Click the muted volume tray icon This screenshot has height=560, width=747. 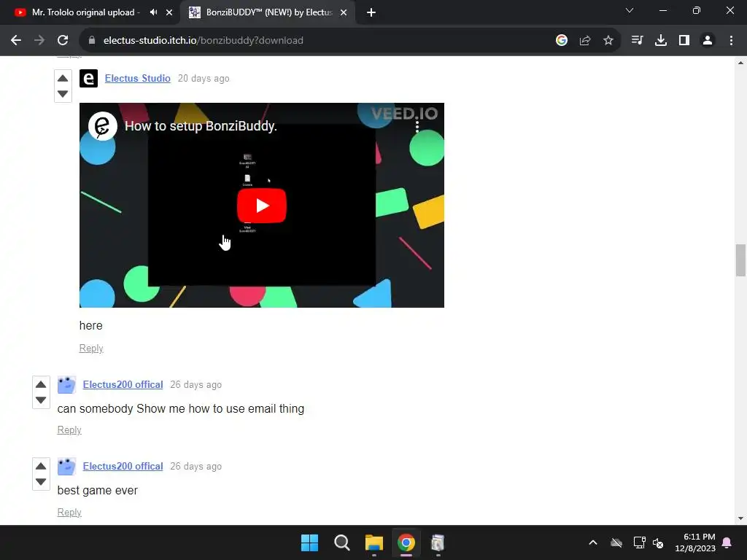[658, 542]
